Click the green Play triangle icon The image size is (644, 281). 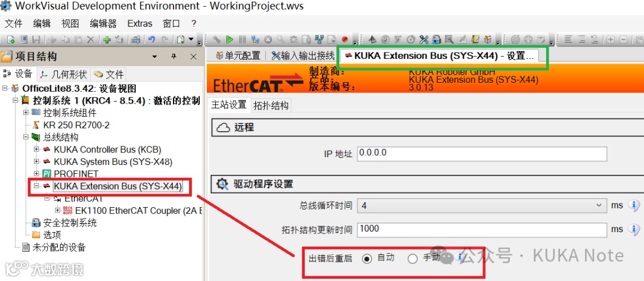(x=229, y=40)
